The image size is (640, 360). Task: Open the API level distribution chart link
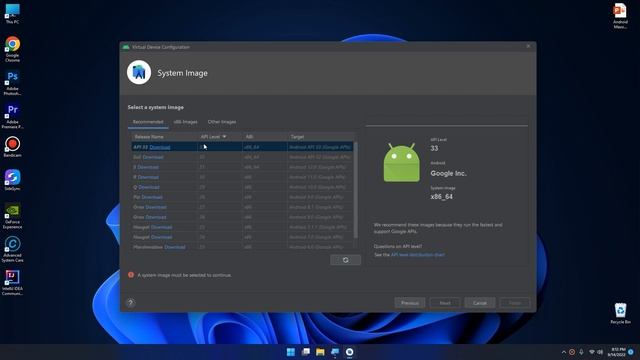(x=418, y=255)
